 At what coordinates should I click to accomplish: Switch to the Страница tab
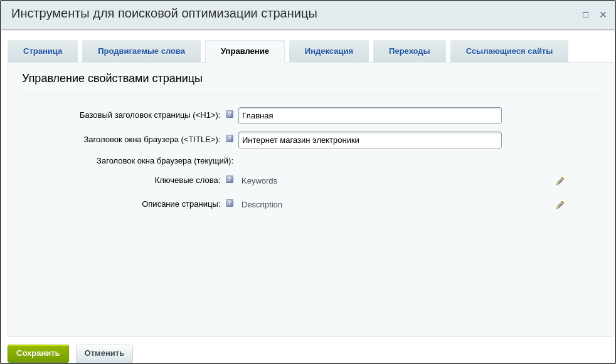coord(43,51)
